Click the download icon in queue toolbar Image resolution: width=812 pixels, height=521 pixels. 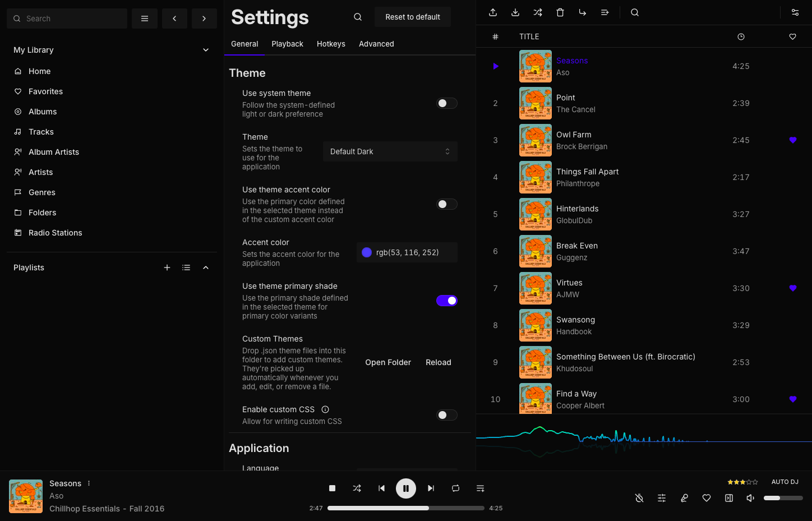(x=515, y=12)
